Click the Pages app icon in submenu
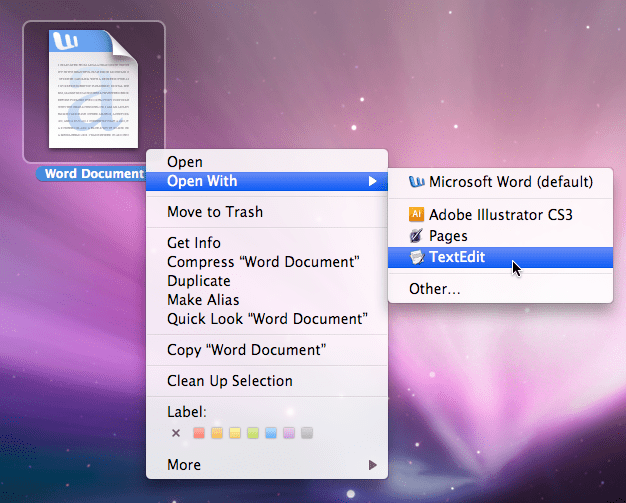Image resolution: width=626 pixels, height=503 pixels. pos(416,236)
